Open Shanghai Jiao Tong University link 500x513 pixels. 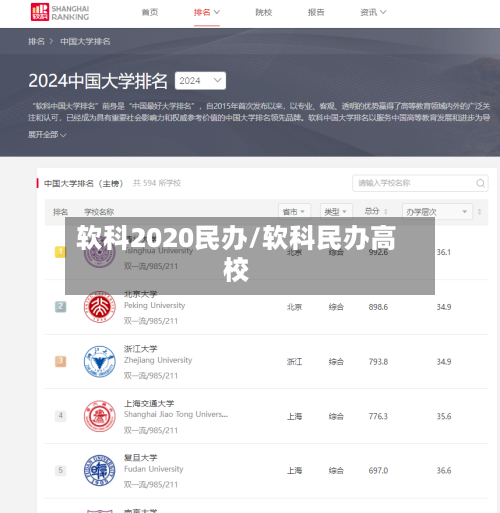click(176, 414)
